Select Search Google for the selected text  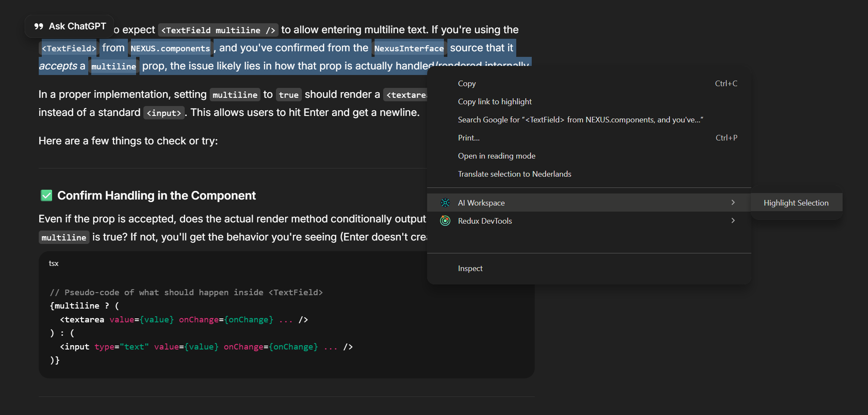click(x=580, y=119)
